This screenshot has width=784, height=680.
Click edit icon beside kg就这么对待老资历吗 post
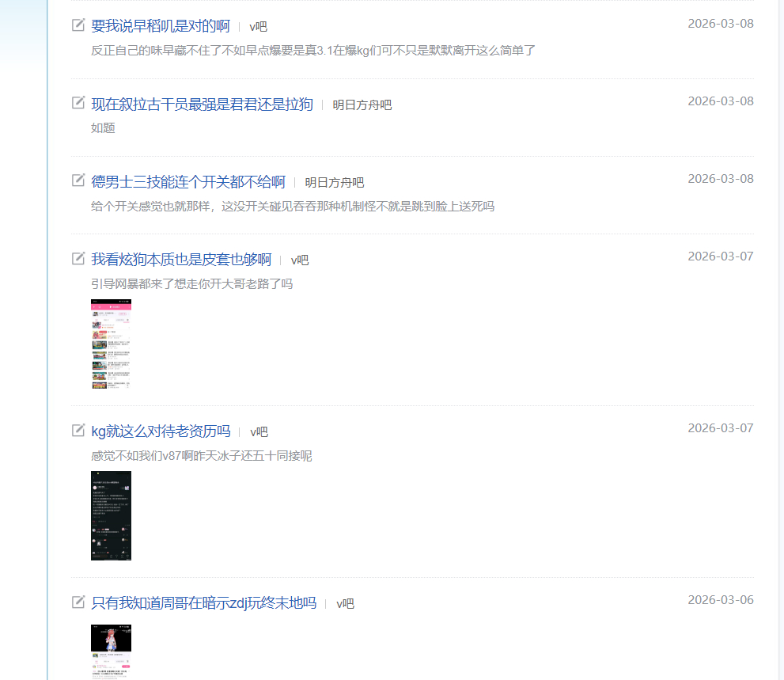(78, 430)
